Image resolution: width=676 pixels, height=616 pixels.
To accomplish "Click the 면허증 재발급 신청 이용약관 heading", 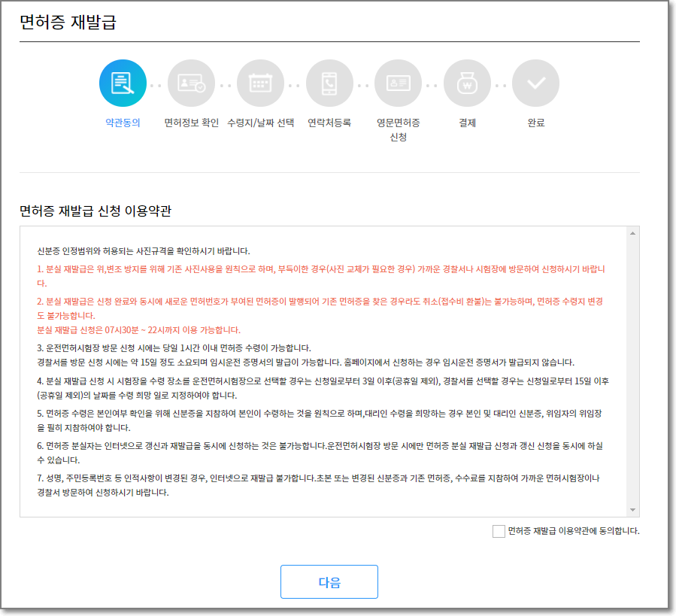I will pos(95,211).
